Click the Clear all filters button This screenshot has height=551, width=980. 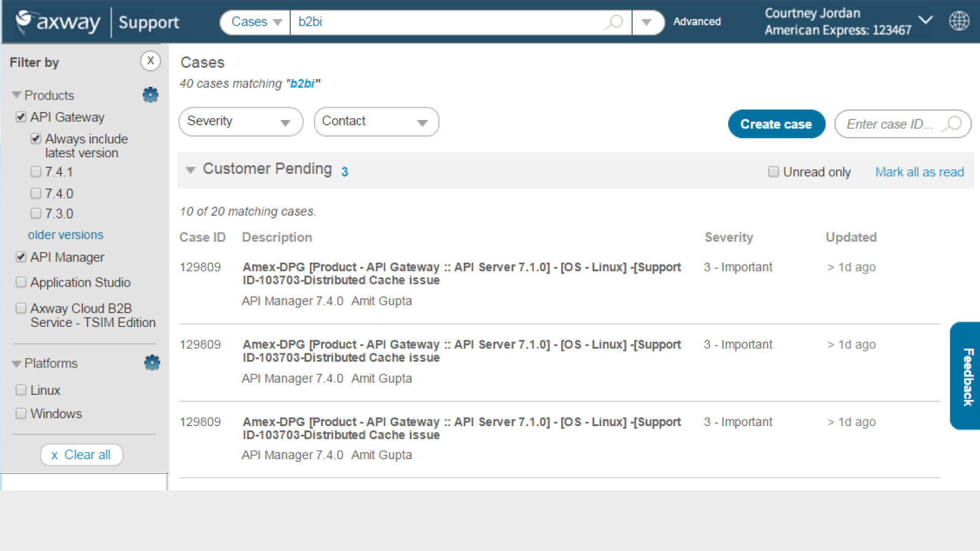[x=81, y=455]
